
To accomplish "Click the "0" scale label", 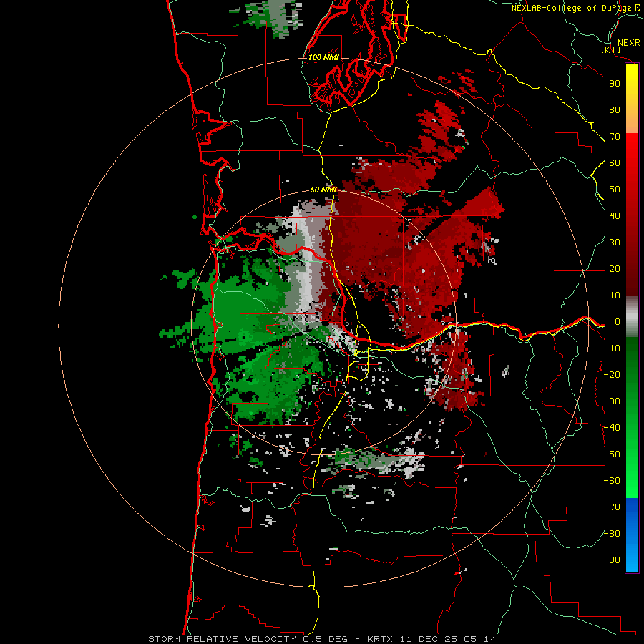I will (618, 321).
